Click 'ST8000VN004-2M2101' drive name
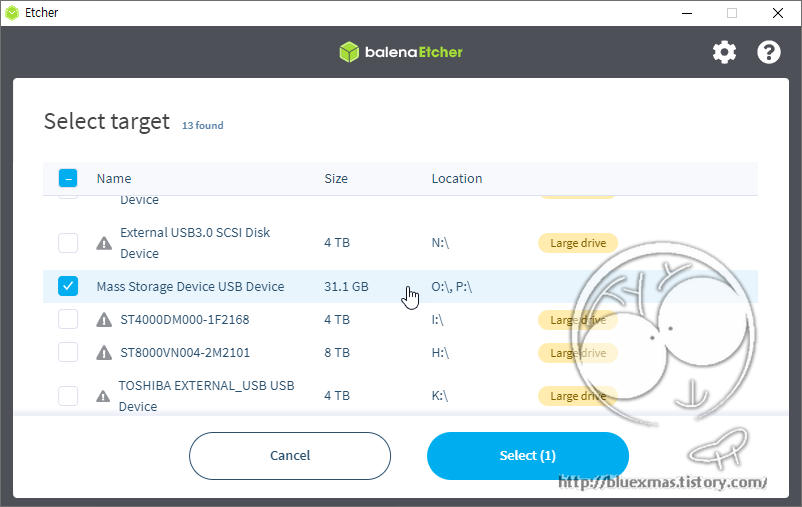 (x=185, y=352)
